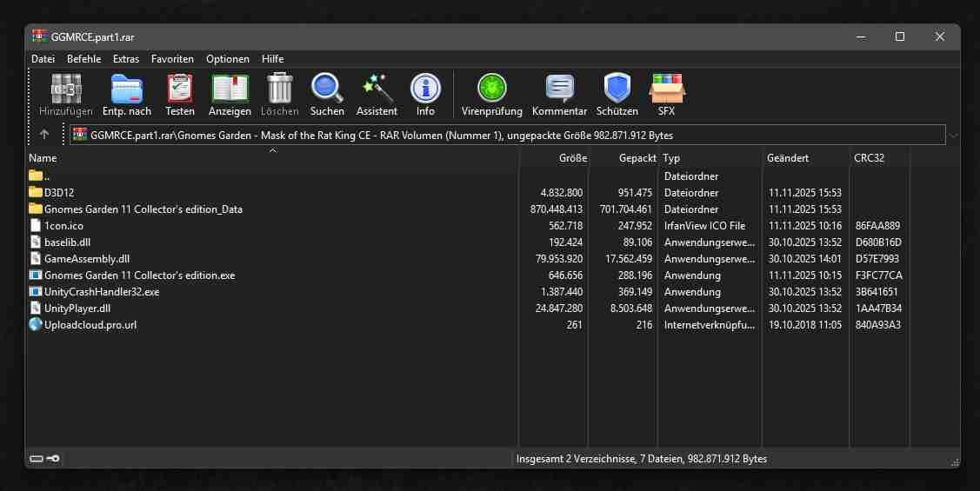Image resolution: width=980 pixels, height=491 pixels.
Task: Open the Anzeigen book icon
Action: 230,89
